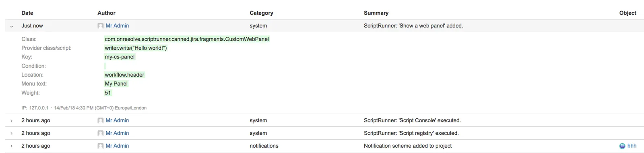This screenshot has width=644, height=153.
Task: Select the 'My Panel' menu text value
Action: [x=116, y=84]
